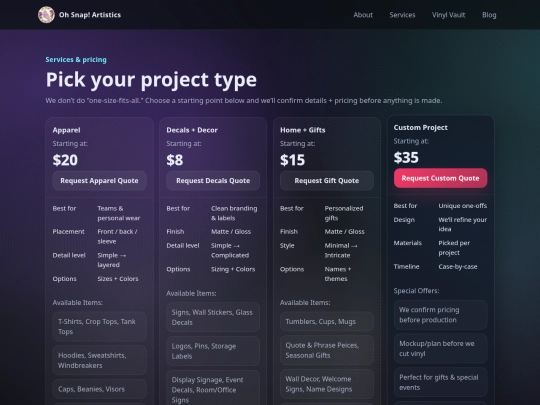Click Request Custom Quote button
The height and width of the screenshot is (405, 540).
(440, 178)
